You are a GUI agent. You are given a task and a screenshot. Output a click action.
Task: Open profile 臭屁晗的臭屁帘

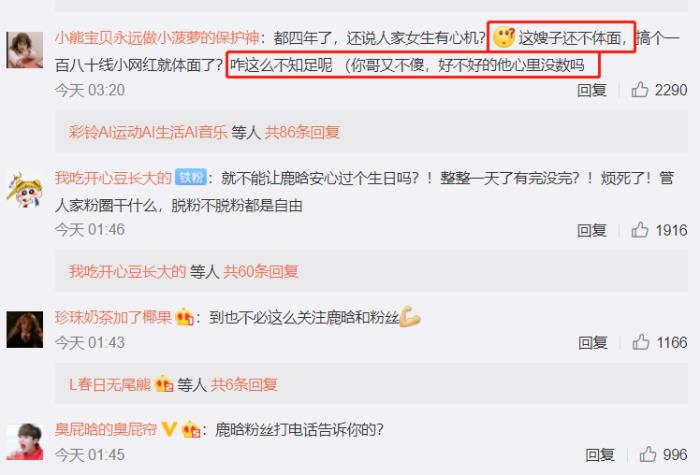(x=106, y=429)
